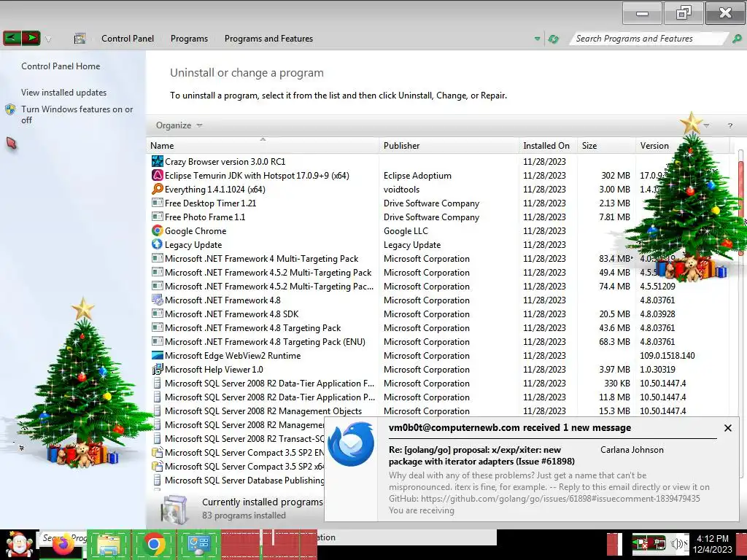Screen dimensions: 747x560
Task: Open Turn Windows features on or off
Action: 77,114
